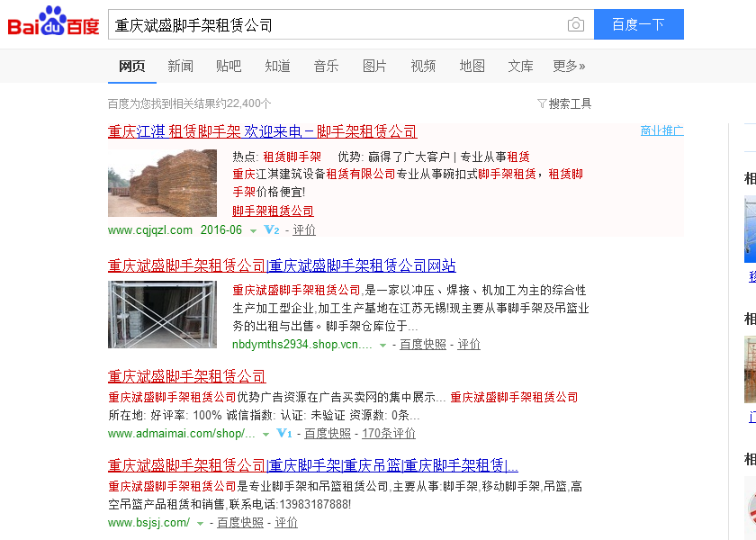Screen dimensions: 756x540
Task: Open the 重庆江淇 租赁脚手架 ad title
Action: (262, 131)
